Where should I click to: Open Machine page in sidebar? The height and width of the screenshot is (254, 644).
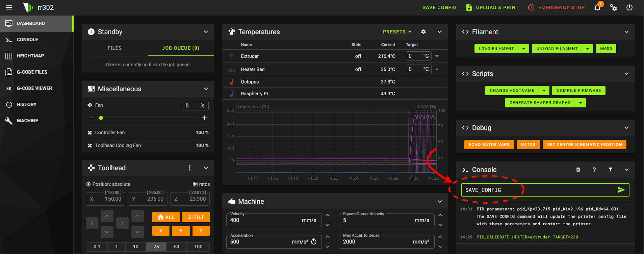[36, 121]
